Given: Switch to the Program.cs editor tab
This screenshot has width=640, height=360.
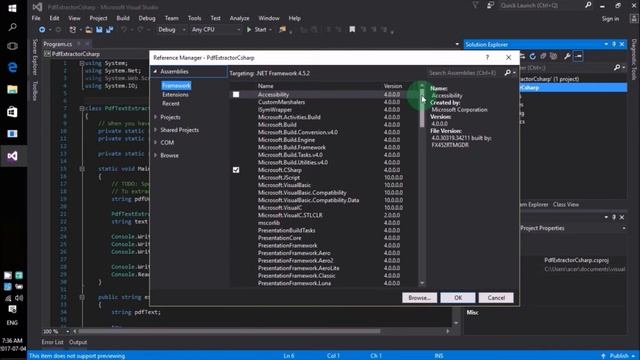Looking at the screenshot, I should click(58, 44).
